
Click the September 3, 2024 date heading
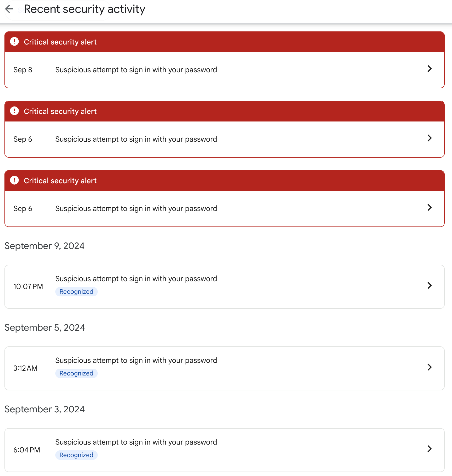point(45,409)
